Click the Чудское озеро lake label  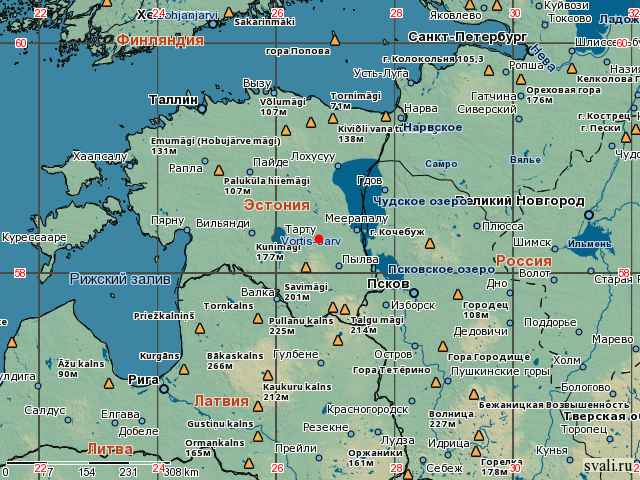point(420,201)
